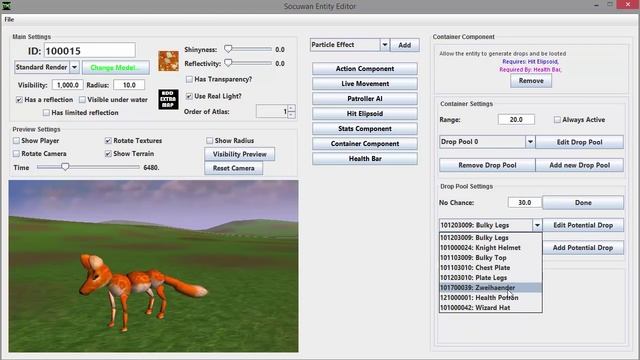Select 101103009: Bulky Top from list
The image size is (640, 360).
(x=491, y=258)
